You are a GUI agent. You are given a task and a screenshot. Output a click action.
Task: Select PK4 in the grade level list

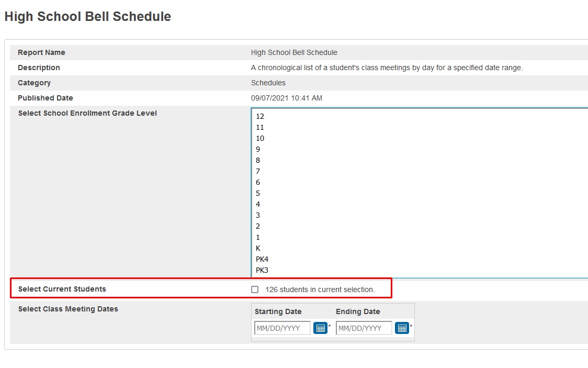[x=262, y=259]
